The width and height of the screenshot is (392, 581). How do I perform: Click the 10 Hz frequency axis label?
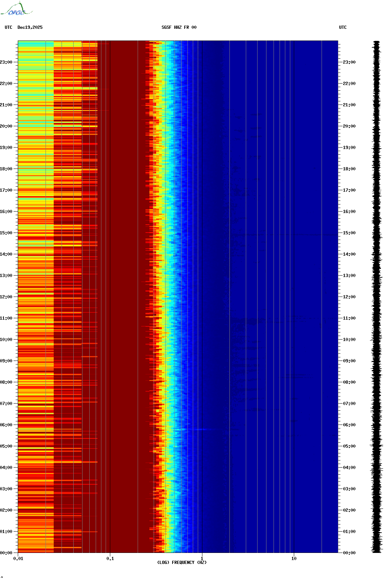point(294,559)
